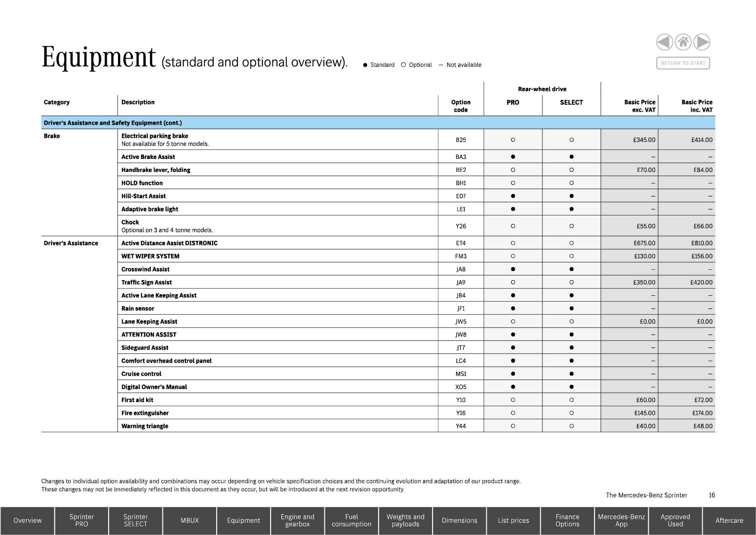
Task: Click option code Y26
Action: coord(461,226)
